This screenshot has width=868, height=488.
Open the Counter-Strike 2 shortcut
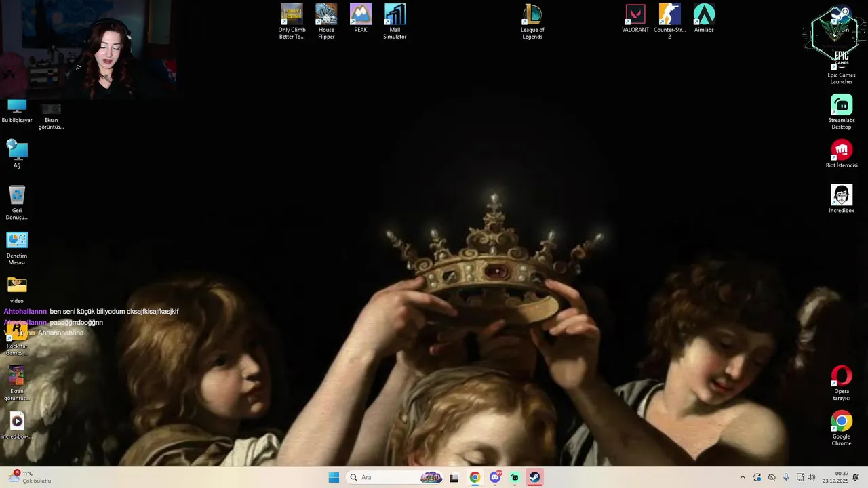tap(669, 22)
